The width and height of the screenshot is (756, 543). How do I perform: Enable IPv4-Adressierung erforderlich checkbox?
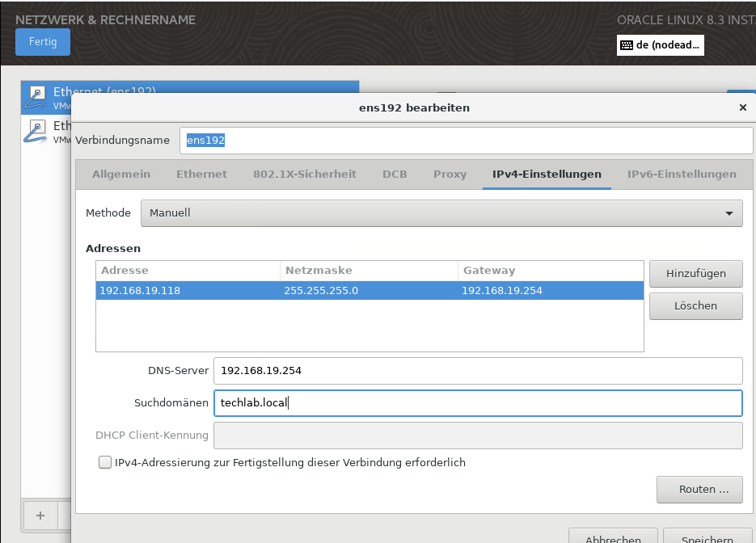104,463
